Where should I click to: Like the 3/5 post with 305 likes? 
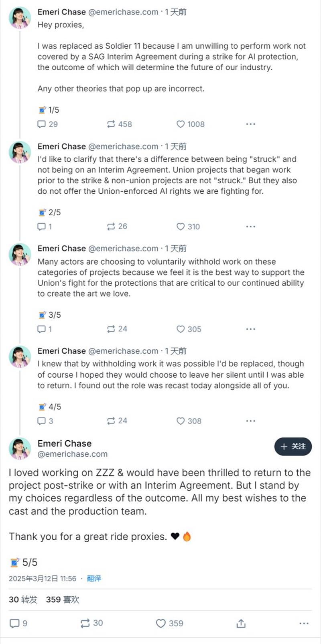point(181,329)
